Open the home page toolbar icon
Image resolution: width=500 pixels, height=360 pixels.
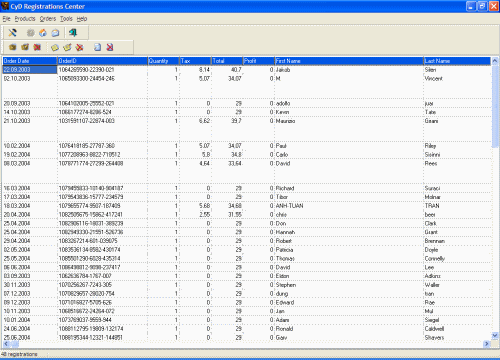(x=43, y=33)
